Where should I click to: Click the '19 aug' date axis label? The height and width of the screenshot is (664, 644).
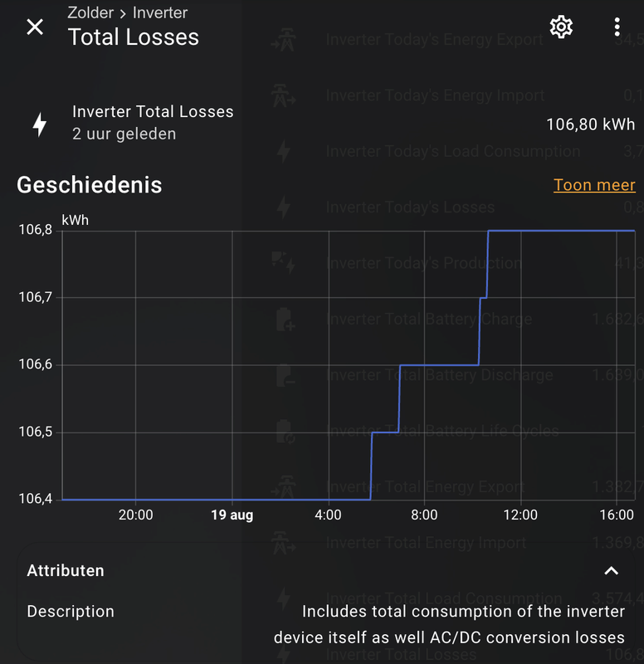(232, 515)
